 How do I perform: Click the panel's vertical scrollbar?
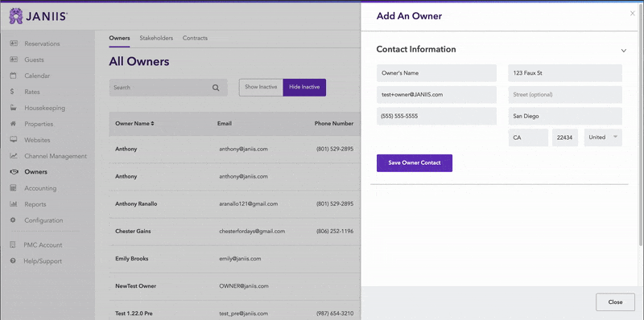pos(642,125)
